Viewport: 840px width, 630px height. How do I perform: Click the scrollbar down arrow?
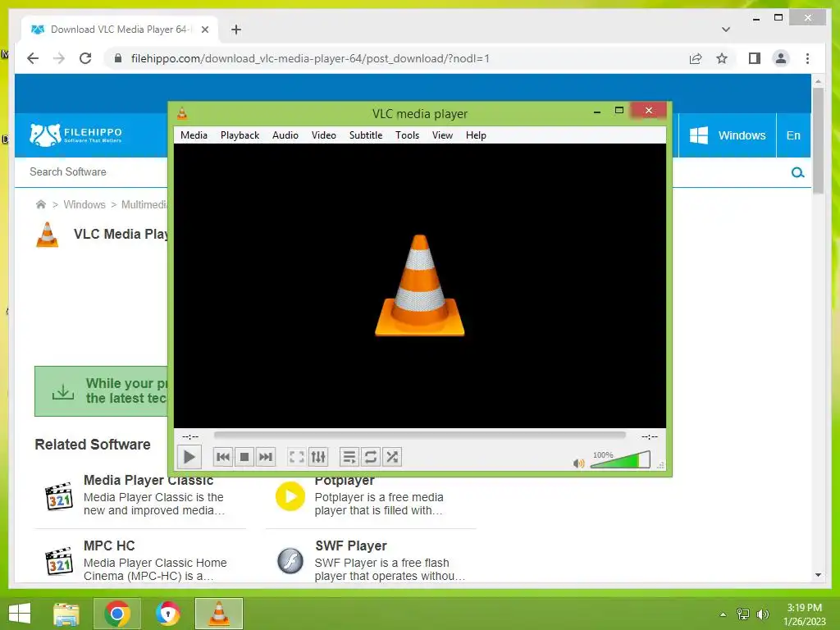click(x=818, y=575)
